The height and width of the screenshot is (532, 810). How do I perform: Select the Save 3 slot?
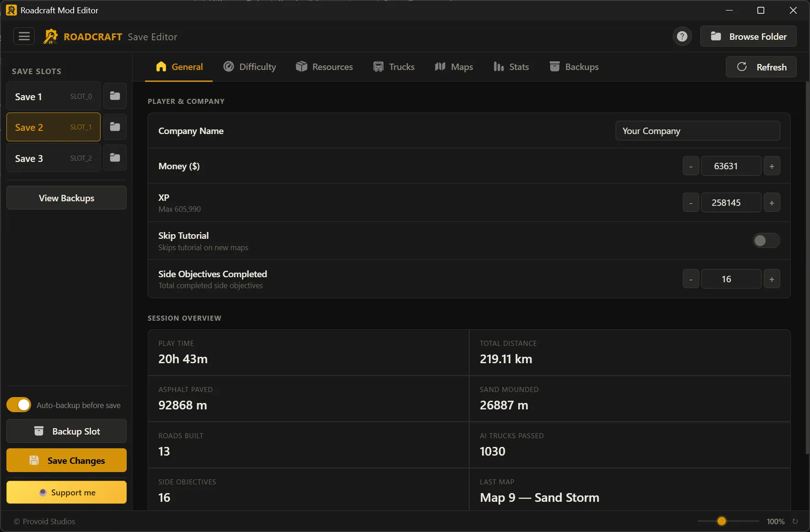tap(54, 158)
